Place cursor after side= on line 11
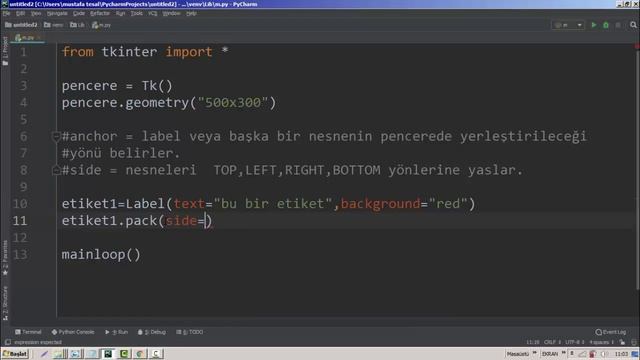This screenshot has height=360, width=640. 205,220
